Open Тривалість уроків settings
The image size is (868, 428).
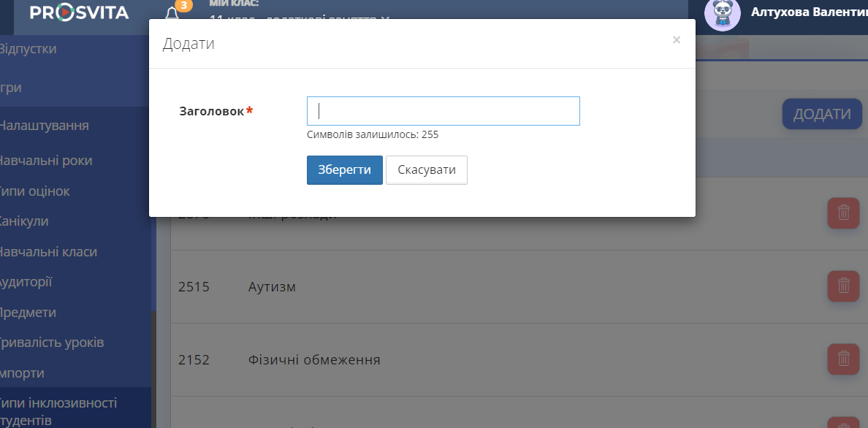[x=51, y=343]
